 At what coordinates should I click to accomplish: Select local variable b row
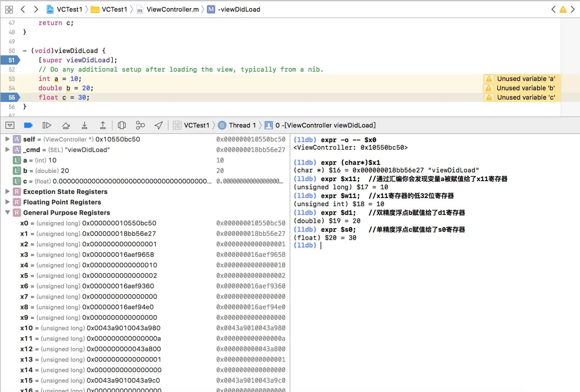(145, 171)
